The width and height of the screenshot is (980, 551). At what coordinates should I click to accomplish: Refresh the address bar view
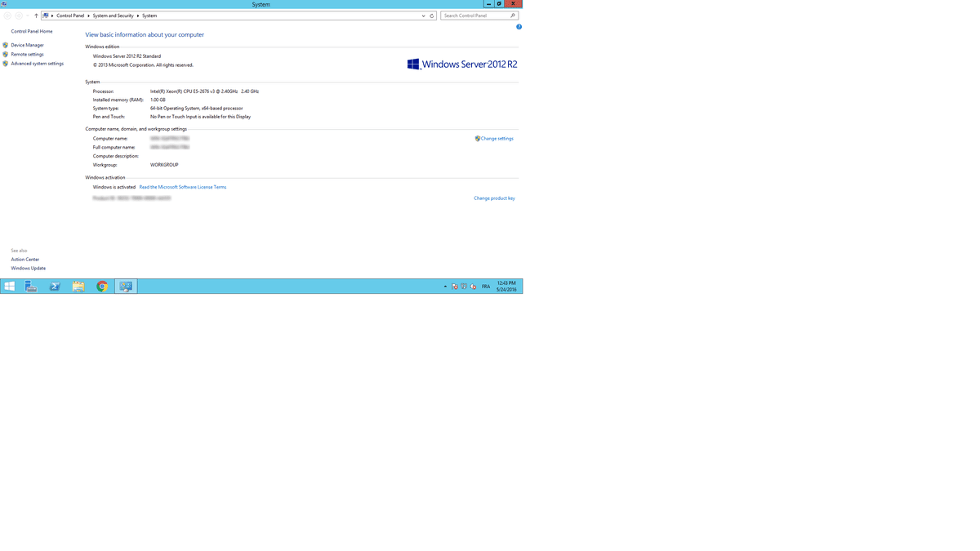tap(432, 16)
